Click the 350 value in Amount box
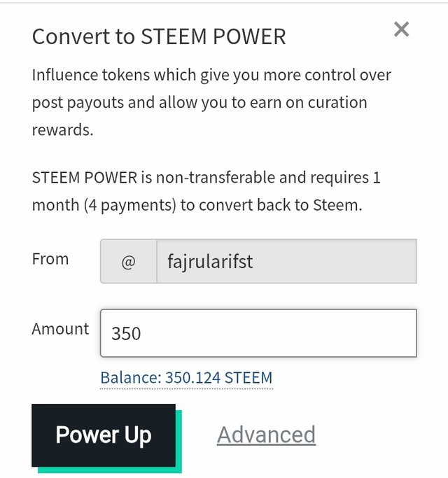This screenshot has height=478, width=448. [x=126, y=334]
